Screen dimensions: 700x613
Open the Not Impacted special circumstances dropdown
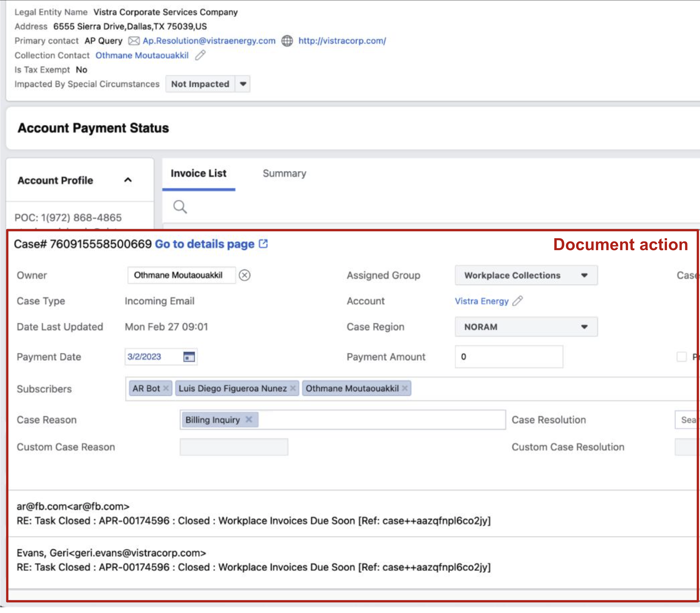(243, 84)
